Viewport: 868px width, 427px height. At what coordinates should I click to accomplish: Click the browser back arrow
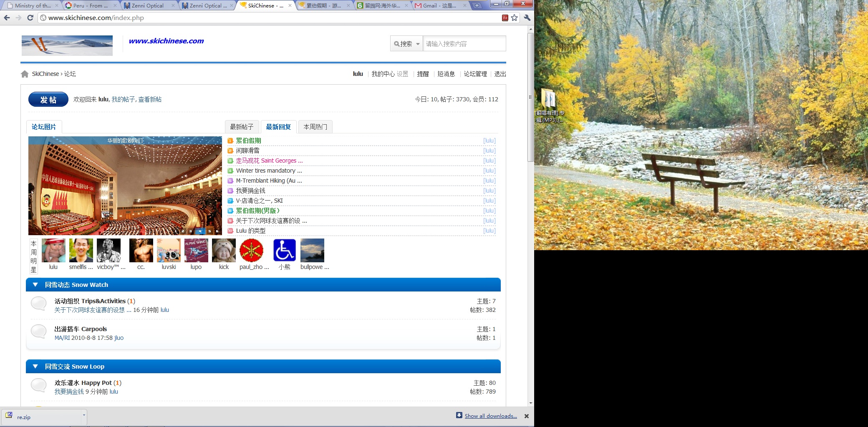pos(7,18)
